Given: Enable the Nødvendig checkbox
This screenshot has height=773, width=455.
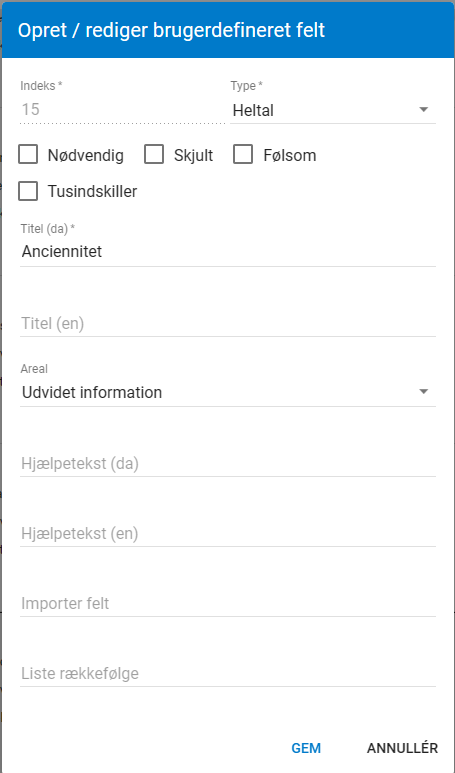Looking at the screenshot, I should point(28,154).
